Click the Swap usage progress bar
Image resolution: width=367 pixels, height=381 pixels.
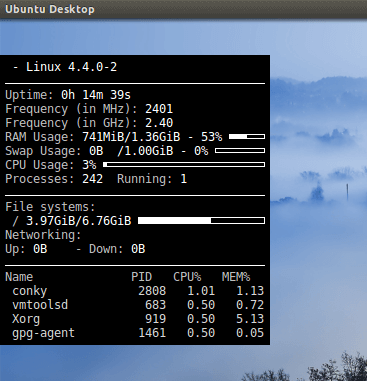(240, 151)
